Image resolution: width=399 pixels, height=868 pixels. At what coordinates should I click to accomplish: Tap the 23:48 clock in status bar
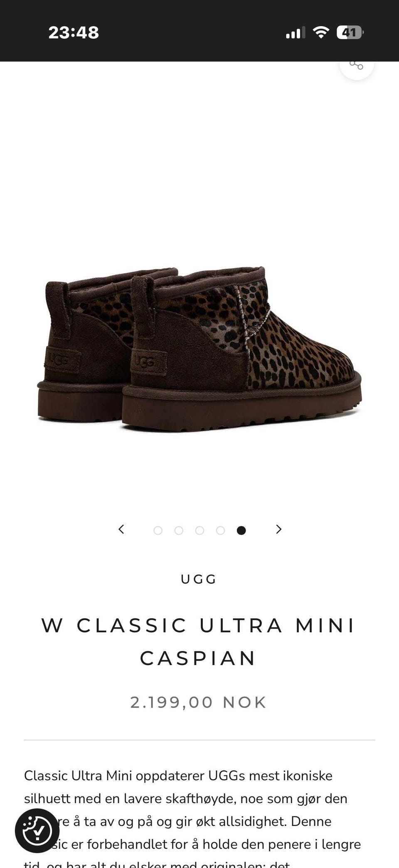(74, 32)
